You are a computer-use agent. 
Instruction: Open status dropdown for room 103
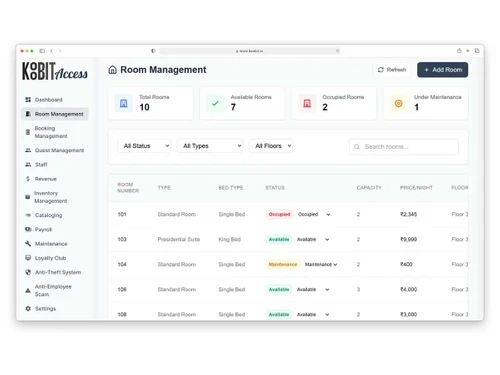pyautogui.click(x=313, y=239)
